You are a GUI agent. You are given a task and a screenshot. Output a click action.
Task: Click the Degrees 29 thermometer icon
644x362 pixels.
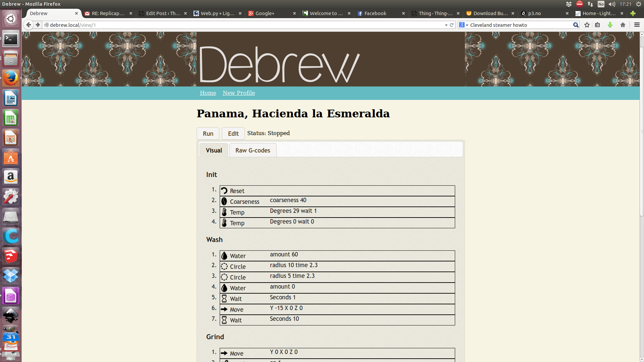224,212
